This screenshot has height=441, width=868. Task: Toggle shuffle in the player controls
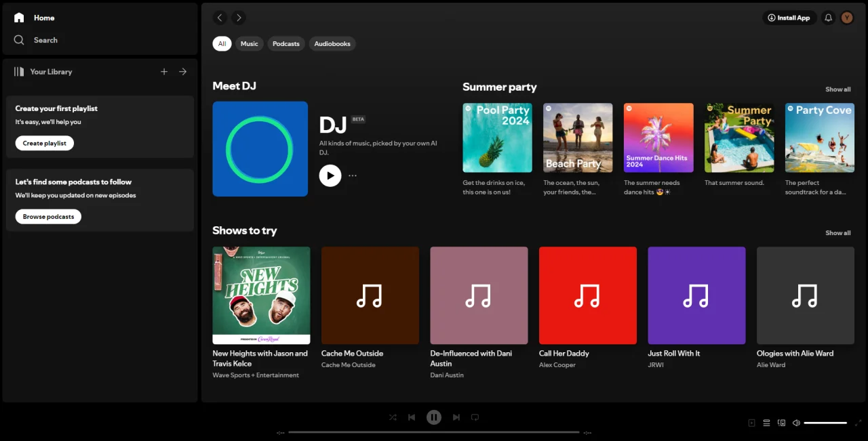click(x=393, y=417)
